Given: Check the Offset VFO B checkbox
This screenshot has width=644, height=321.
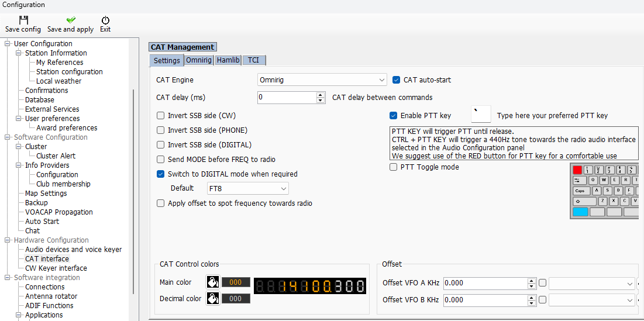Looking at the screenshot, I should (x=543, y=299).
